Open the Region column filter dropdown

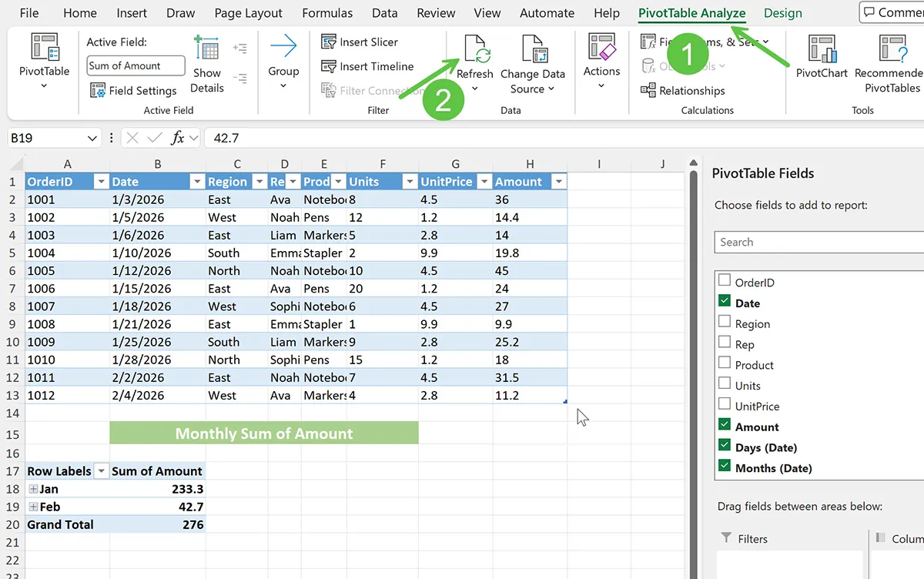tap(258, 182)
